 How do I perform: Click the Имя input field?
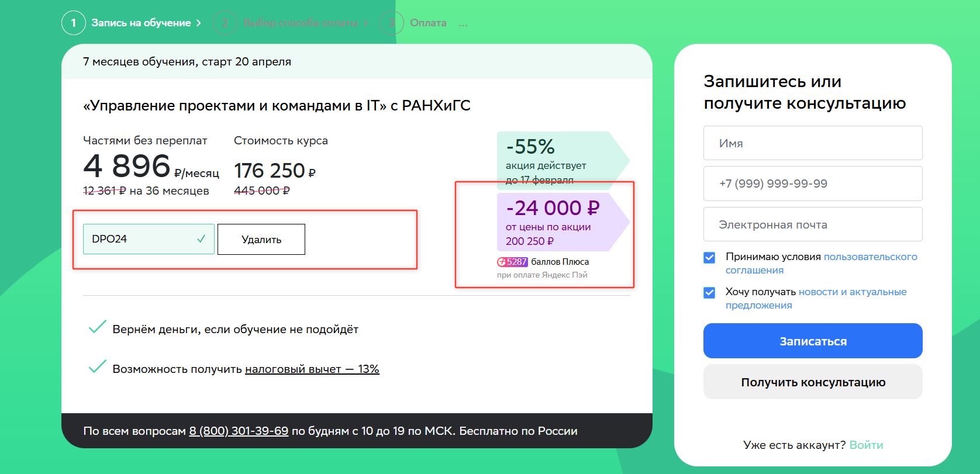click(x=813, y=143)
